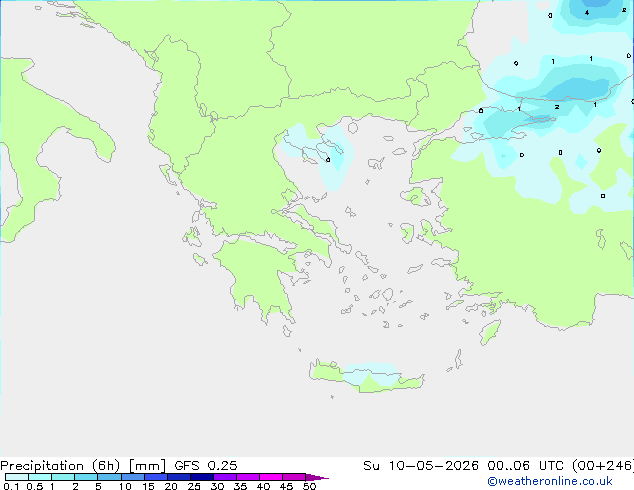Click the legend label "25"
Screen dimensions: 634x490
click(x=194, y=486)
